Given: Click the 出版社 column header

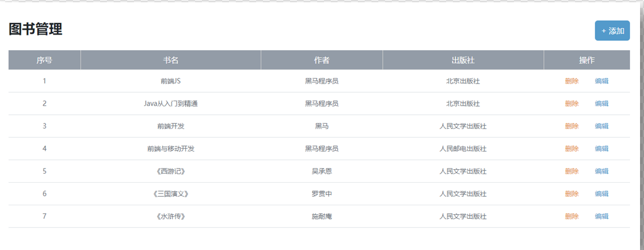Looking at the screenshot, I should (x=463, y=60).
